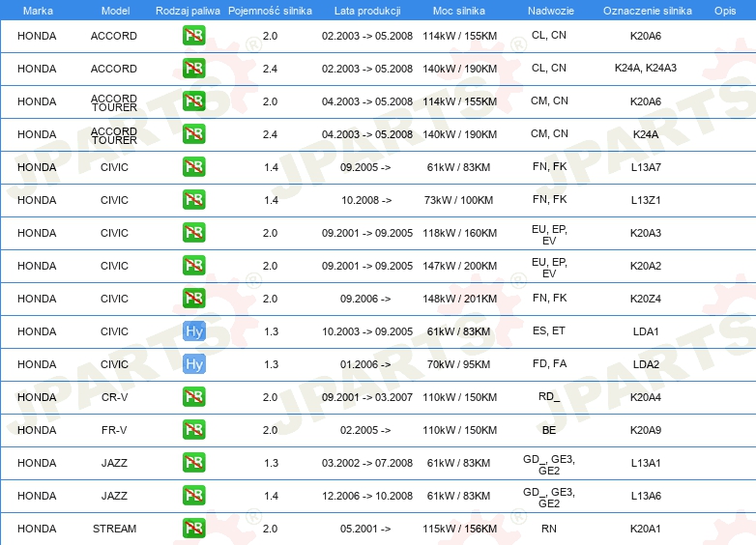
Task: Select engine code K20A1
Action: [646, 529]
